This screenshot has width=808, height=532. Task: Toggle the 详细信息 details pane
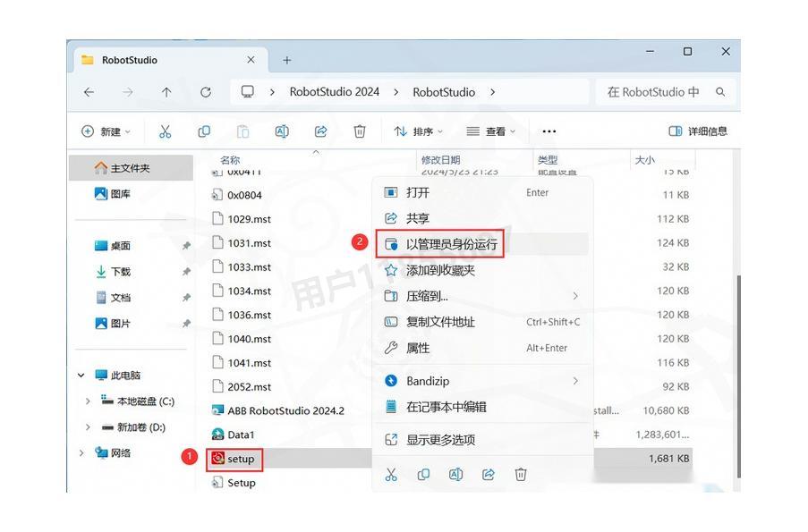[698, 131]
